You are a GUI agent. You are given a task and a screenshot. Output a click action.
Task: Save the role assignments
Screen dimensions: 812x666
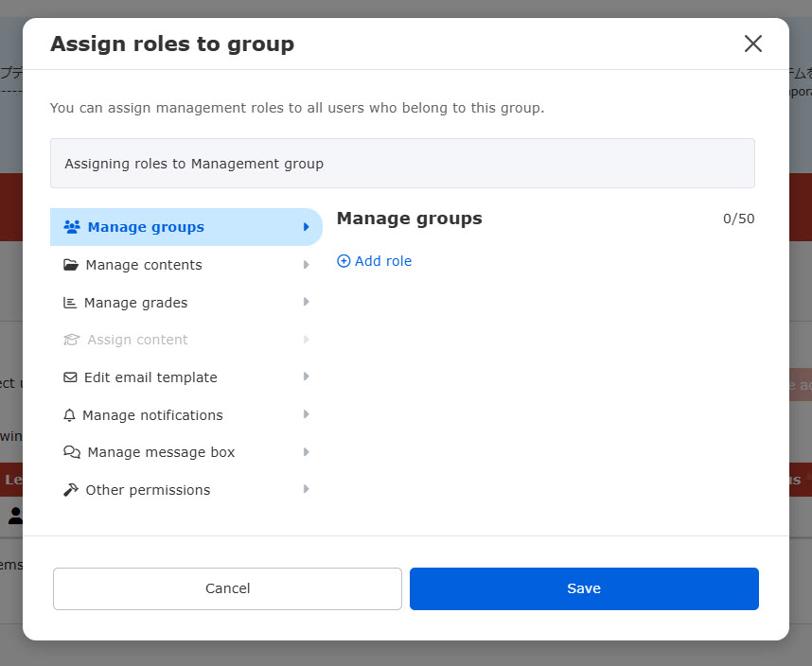584,588
